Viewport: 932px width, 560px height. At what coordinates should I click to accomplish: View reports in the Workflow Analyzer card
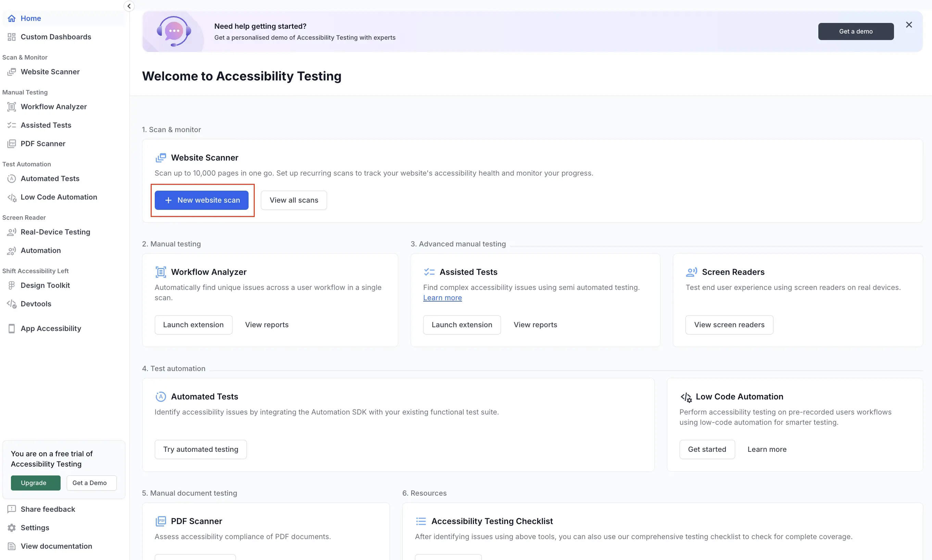tap(266, 324)
